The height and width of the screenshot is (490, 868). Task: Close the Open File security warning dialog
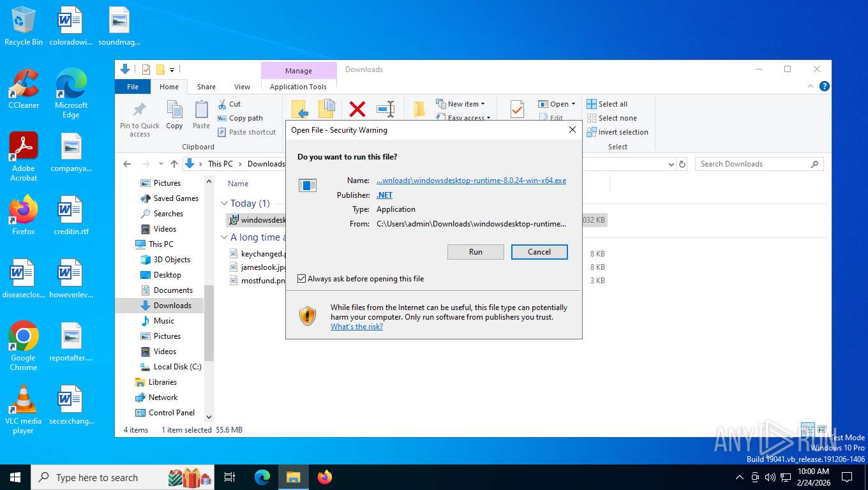point(572,130)
